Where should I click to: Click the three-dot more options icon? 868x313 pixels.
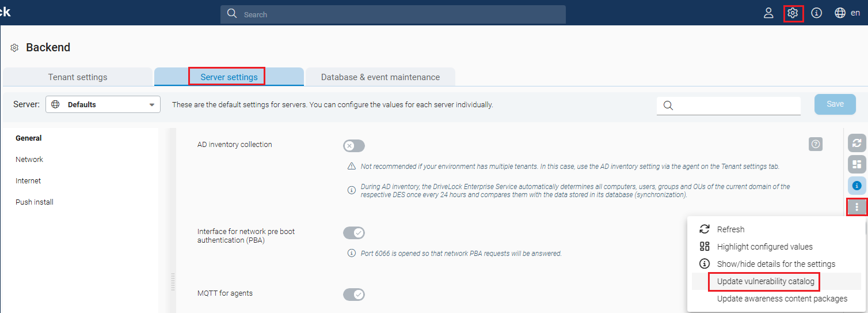856,207
